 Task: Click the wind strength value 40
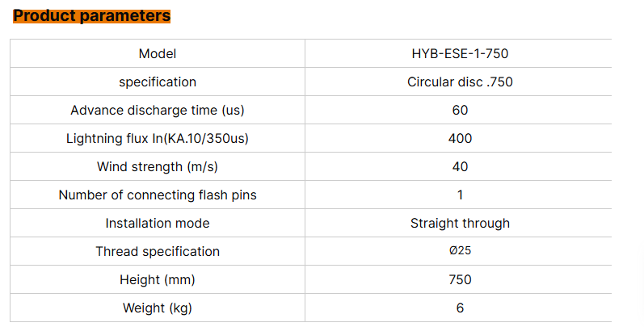[460, 167]
